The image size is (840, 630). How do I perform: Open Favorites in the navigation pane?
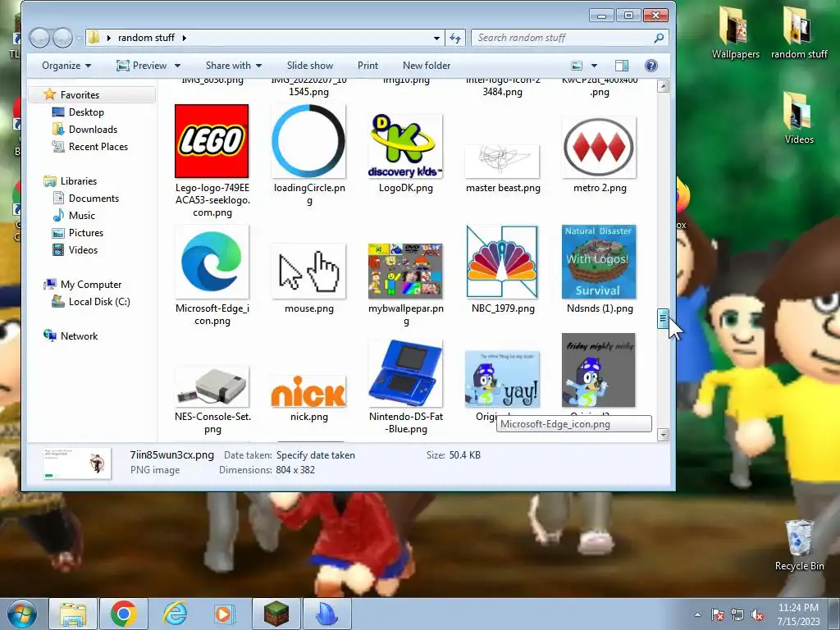pyautogui.click(x=80, y=95)
